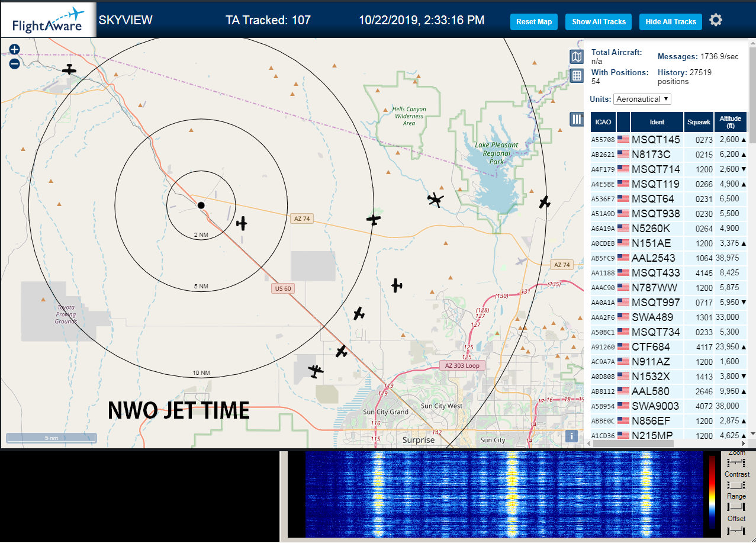Adjust the waterfall Zoom slider
Viewport: 756px width, 543px height.
(x=736, y=462)
